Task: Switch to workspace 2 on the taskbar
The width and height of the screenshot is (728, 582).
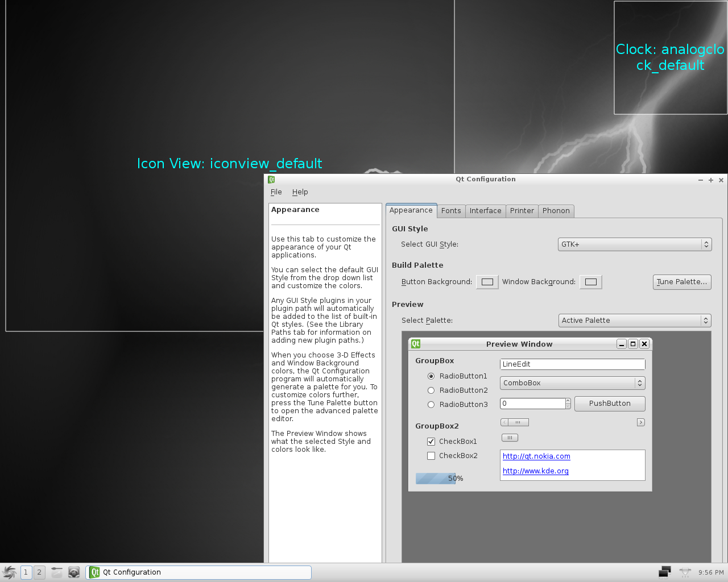Action: [x=39, y=572]
